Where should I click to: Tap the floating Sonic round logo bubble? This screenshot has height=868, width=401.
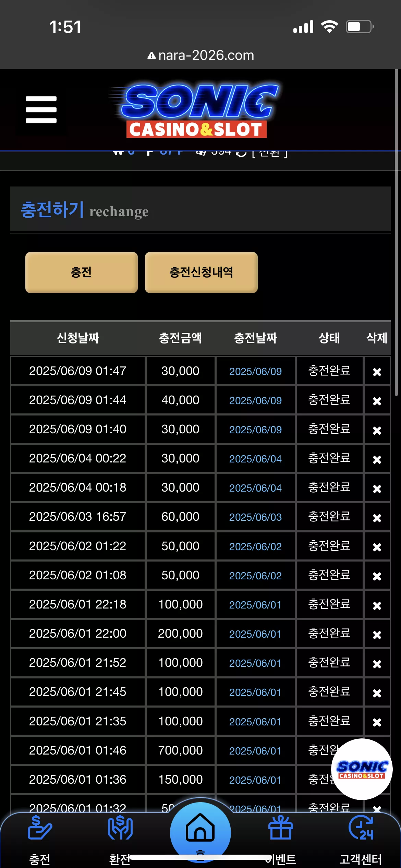[362, 770]
